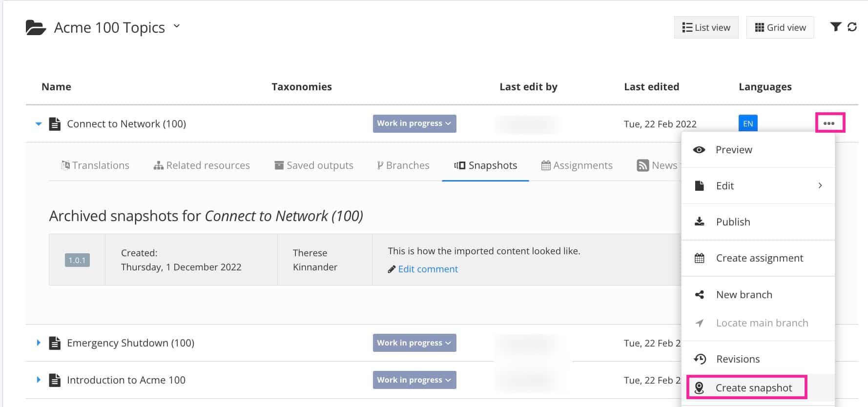Click the Emergency Shutdown document icon
The image size is (868, 407).
[55, 343]
